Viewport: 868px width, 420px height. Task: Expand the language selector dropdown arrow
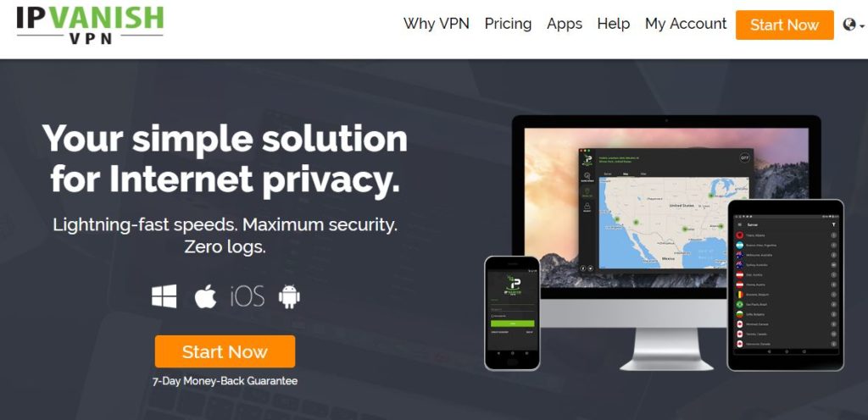pos(862,25)
